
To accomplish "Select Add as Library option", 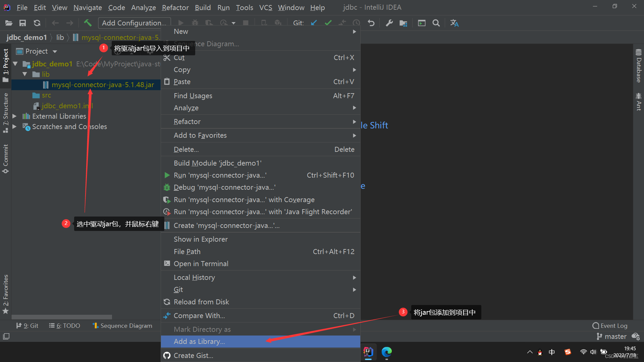I will 260,342.
